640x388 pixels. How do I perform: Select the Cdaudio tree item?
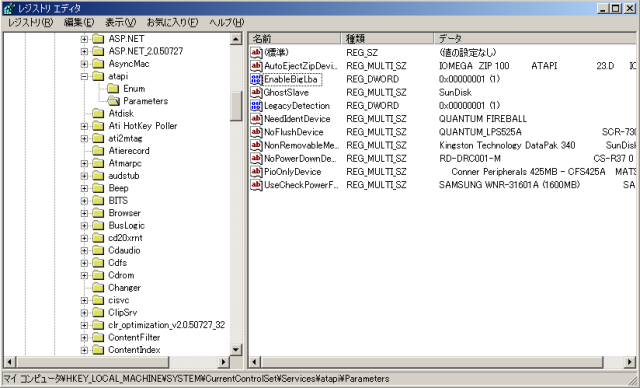point(124,251)
